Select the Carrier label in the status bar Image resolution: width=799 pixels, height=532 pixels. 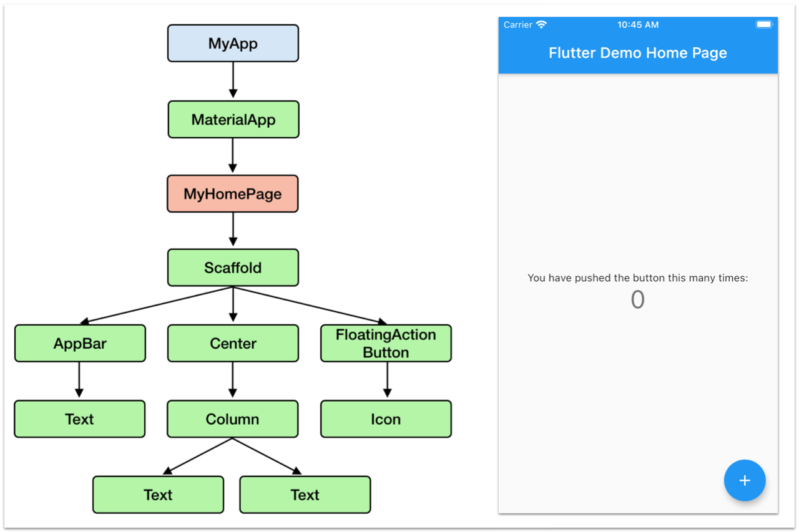coord(517,25)
